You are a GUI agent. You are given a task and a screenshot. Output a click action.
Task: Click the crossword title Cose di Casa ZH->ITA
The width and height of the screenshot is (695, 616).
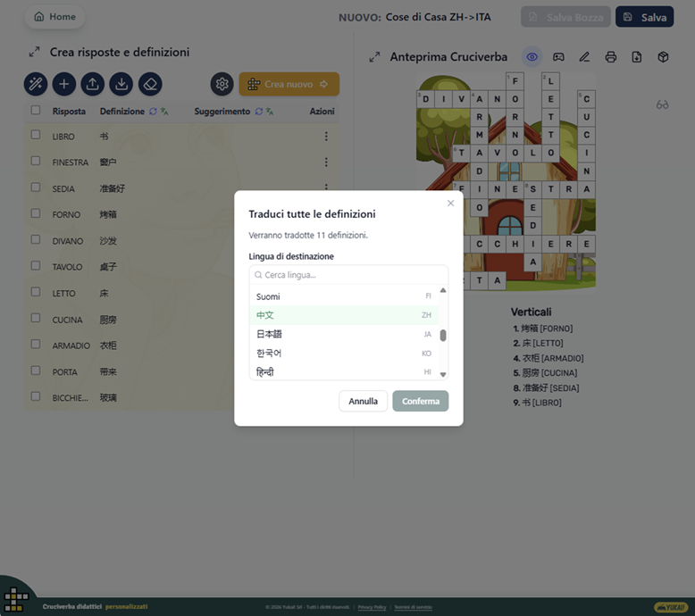click(x=438, y=17)
